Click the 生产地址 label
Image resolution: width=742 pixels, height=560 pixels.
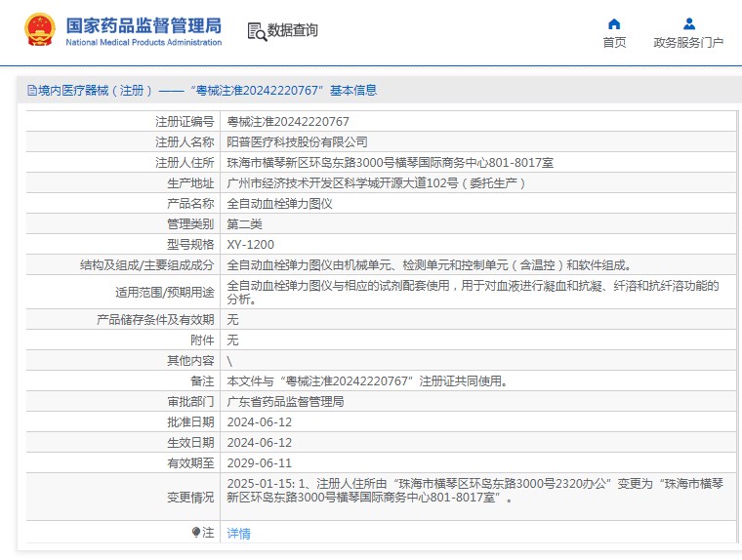click(190, 183)
